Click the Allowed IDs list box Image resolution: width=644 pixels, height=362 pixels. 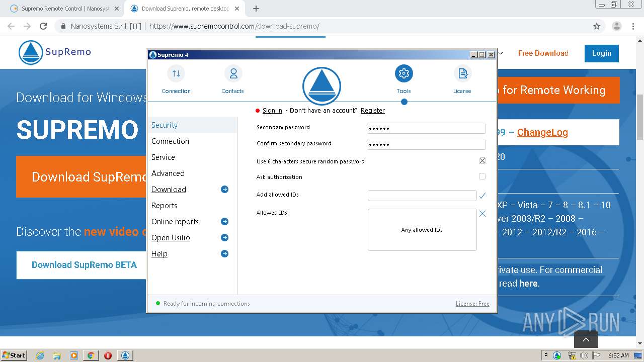click(422, 230)
